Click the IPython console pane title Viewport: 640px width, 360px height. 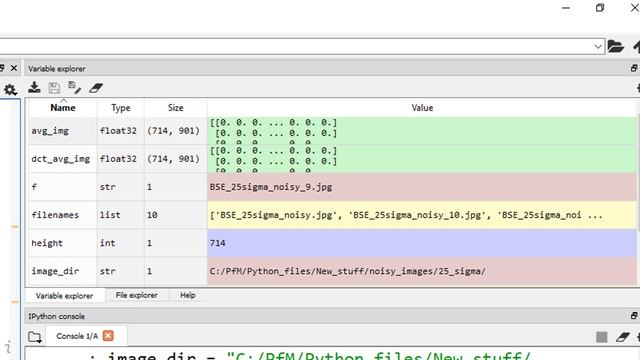(x=56, y=316)
